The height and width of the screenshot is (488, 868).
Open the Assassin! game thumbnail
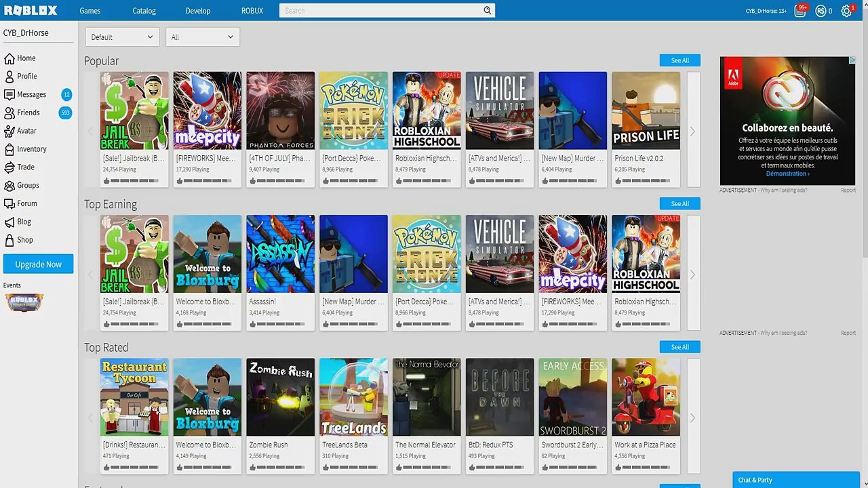click(281, 254)
